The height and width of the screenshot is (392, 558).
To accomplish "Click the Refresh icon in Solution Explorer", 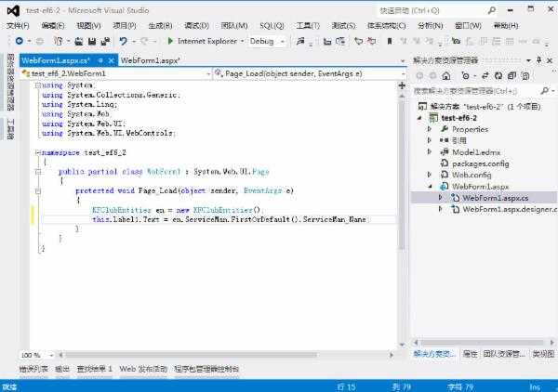I will (x=498, y=75).
